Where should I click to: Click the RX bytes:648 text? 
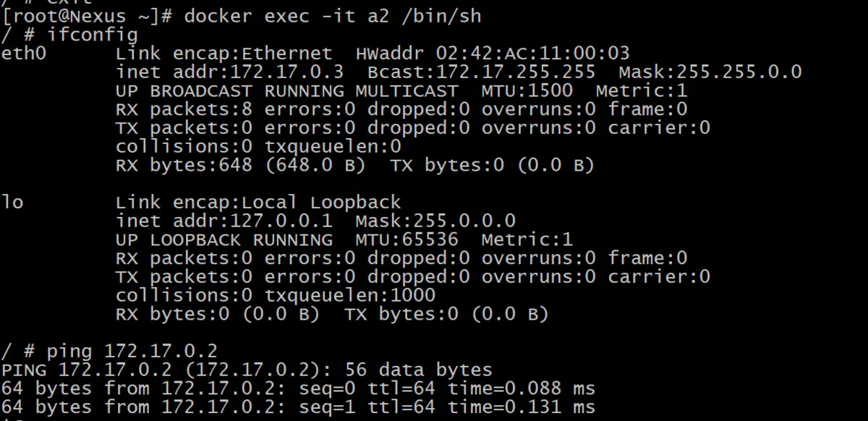[x=184, y=166]
